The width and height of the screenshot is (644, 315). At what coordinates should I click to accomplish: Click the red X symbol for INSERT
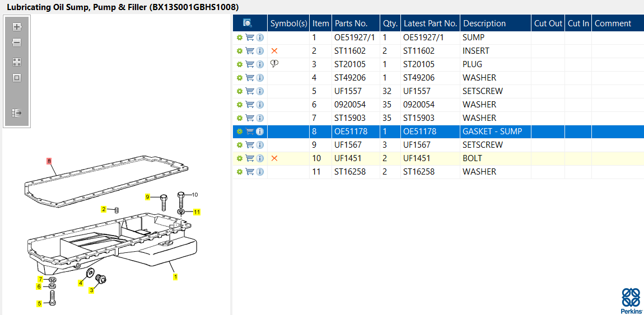point(274,51)
